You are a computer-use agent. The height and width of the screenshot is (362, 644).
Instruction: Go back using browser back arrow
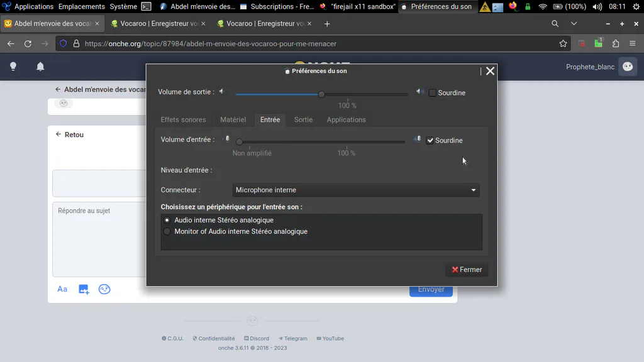pyautogui.click(x=11, y=43)
